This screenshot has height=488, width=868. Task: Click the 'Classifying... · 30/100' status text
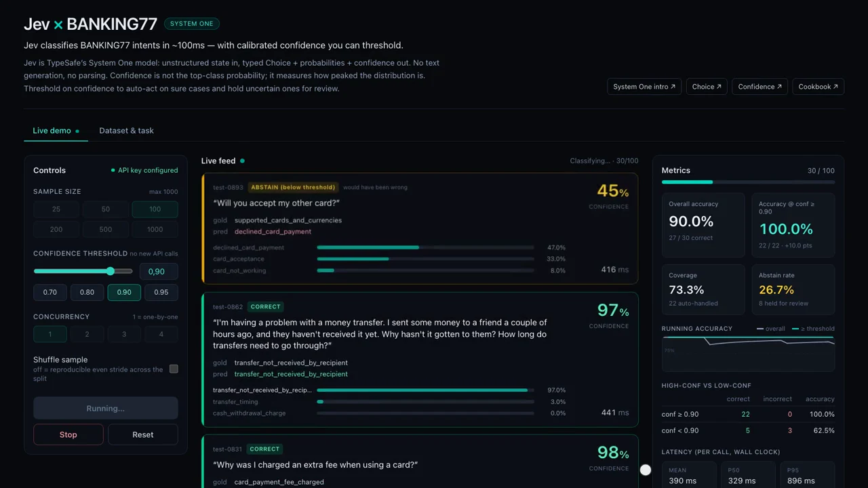pyautogui.click(x=604, y=161)
